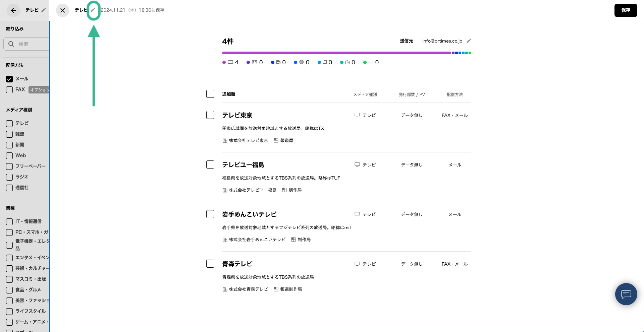Open 青森テレビ media title

(x=237, y=264)
